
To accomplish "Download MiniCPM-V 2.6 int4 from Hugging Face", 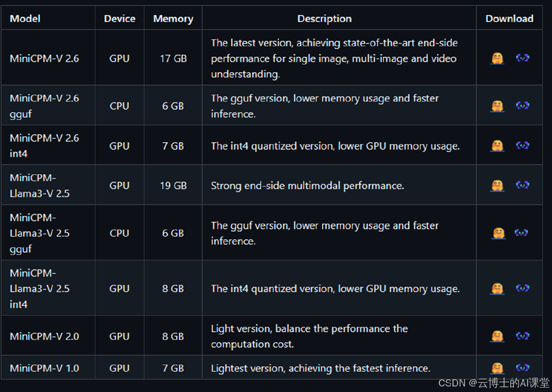I will click(x=497, y=146).
